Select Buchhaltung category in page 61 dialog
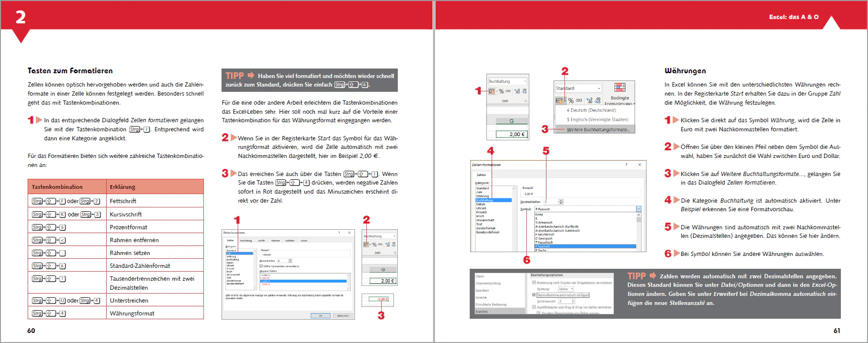Viewport: 868px width, 343px height. tap(494, 200)
